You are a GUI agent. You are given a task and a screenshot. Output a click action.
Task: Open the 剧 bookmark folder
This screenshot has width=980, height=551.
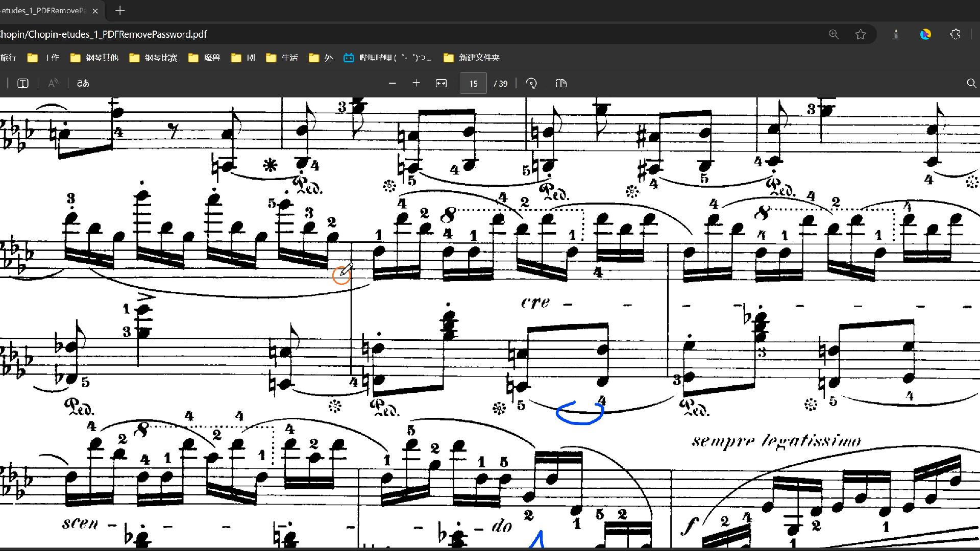click(x=243, y=58)
